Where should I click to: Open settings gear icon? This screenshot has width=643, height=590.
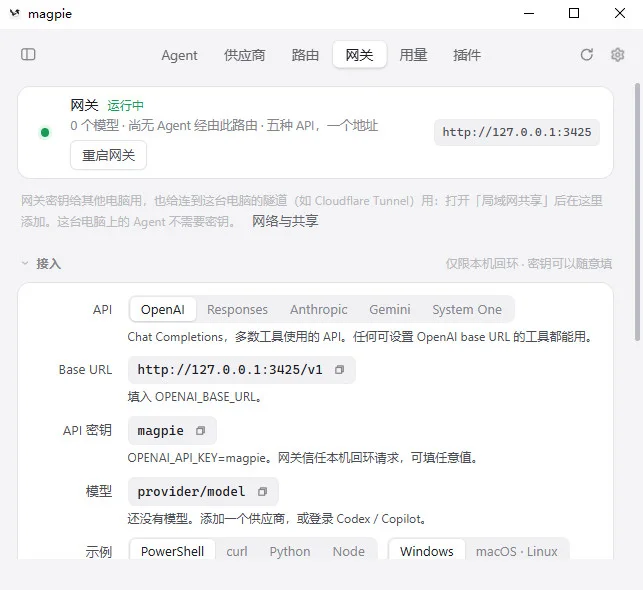(618, 55)
